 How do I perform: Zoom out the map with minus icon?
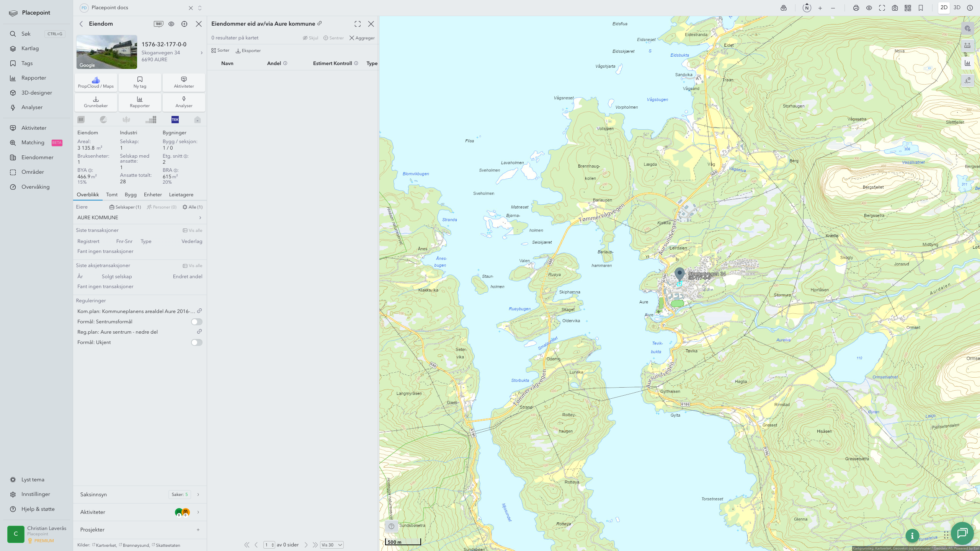[x=833, y=8]
